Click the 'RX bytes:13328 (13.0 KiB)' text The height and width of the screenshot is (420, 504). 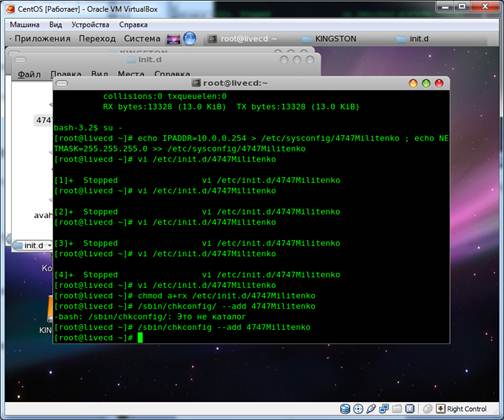tap(164, 107)
